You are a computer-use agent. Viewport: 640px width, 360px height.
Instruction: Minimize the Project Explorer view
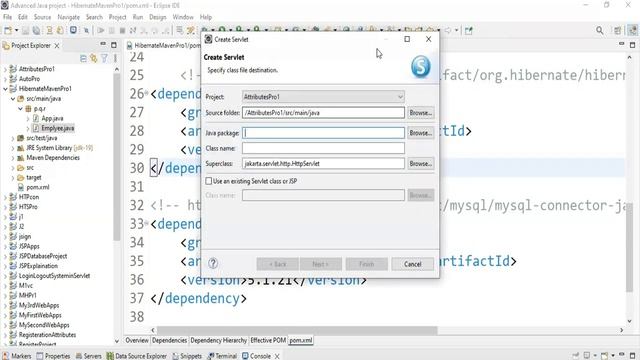point(103,44)
